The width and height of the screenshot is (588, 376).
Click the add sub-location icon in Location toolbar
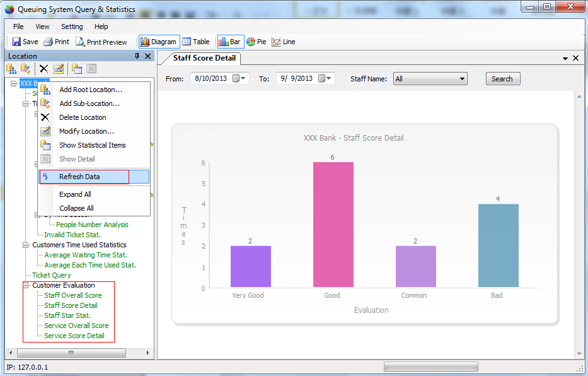25,69
